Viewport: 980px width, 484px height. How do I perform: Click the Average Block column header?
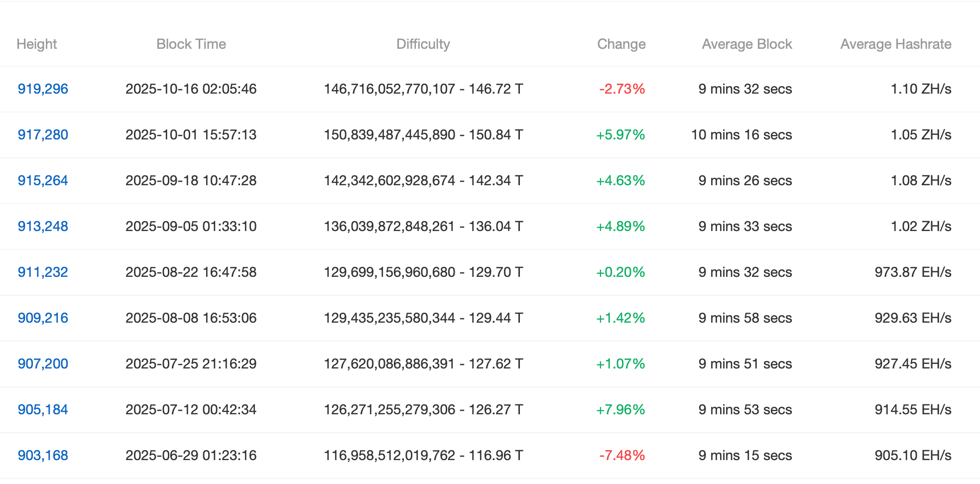pyautogui.click(x=746, y=44)
